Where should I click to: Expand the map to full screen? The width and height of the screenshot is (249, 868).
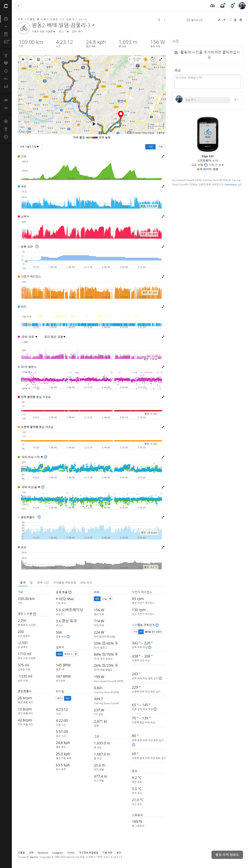[x=161, y=59]
